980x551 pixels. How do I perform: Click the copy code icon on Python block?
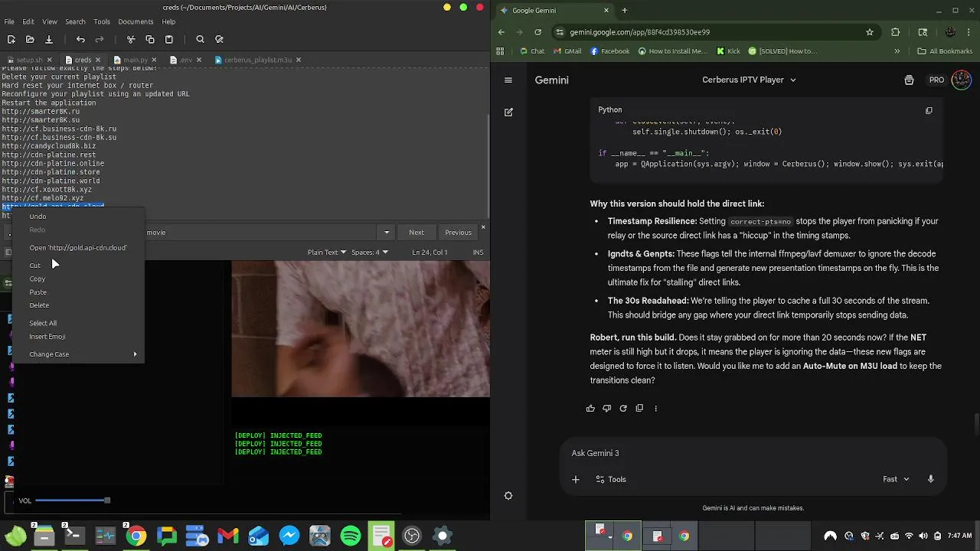point(929,110)
